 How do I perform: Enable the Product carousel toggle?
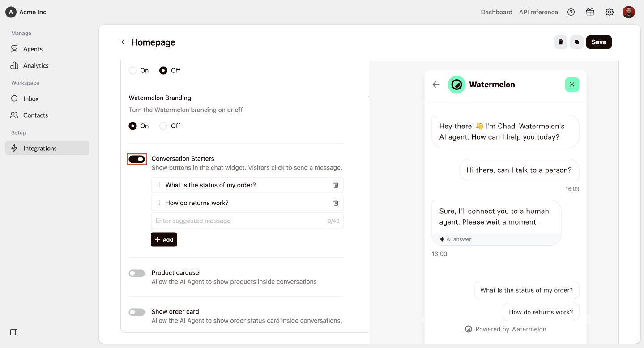[x=137, y=273]
